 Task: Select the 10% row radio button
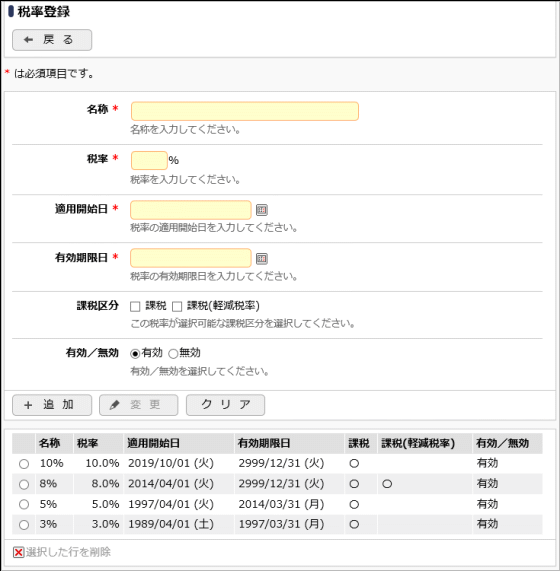tap(24, 464)
